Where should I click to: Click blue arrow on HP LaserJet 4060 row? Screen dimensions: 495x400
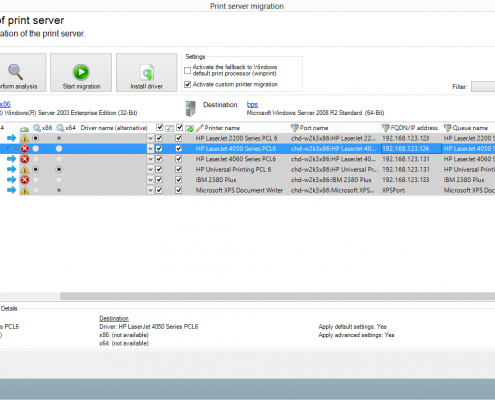11,159
